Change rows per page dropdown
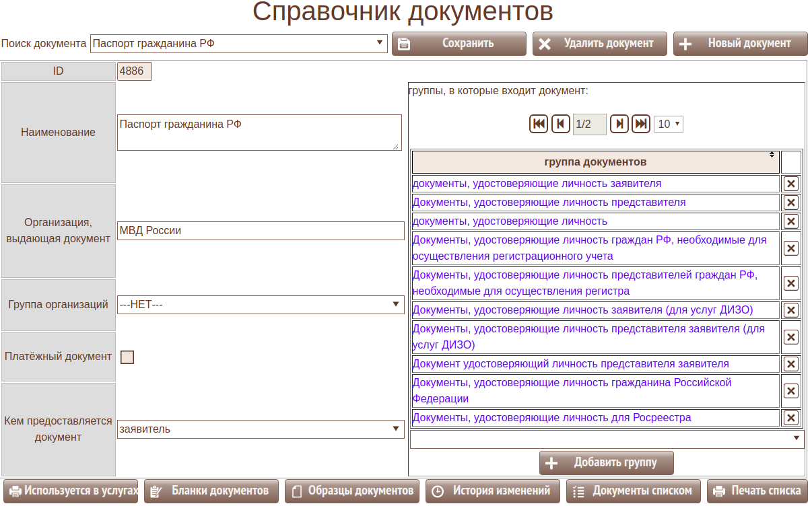The width and height of the screenshot is (812, 508). tap(668, 124)
